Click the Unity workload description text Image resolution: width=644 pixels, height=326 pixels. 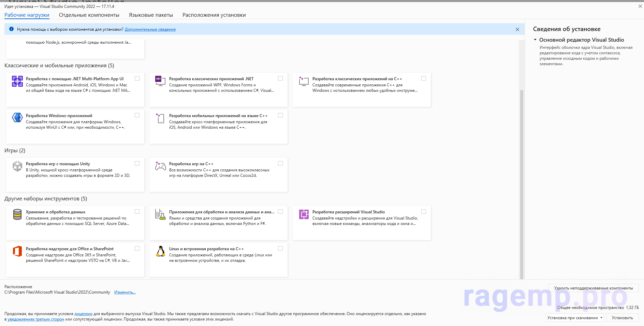[x=78, y=173]
